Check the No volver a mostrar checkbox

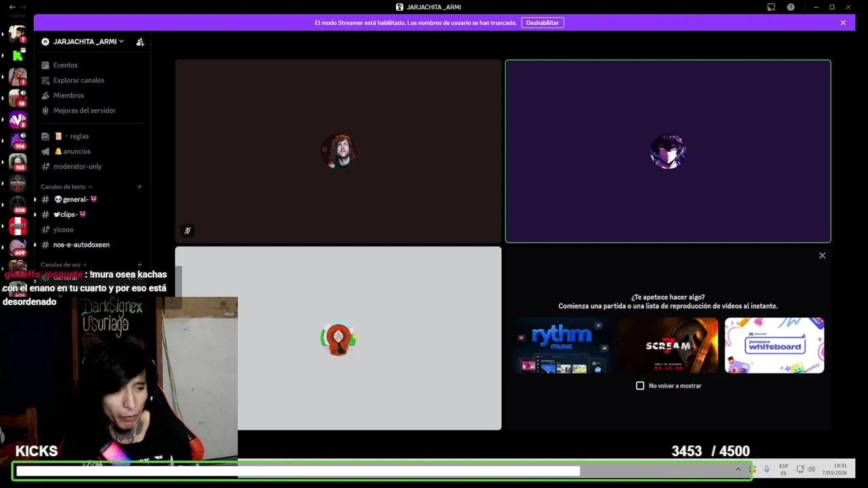640,386
